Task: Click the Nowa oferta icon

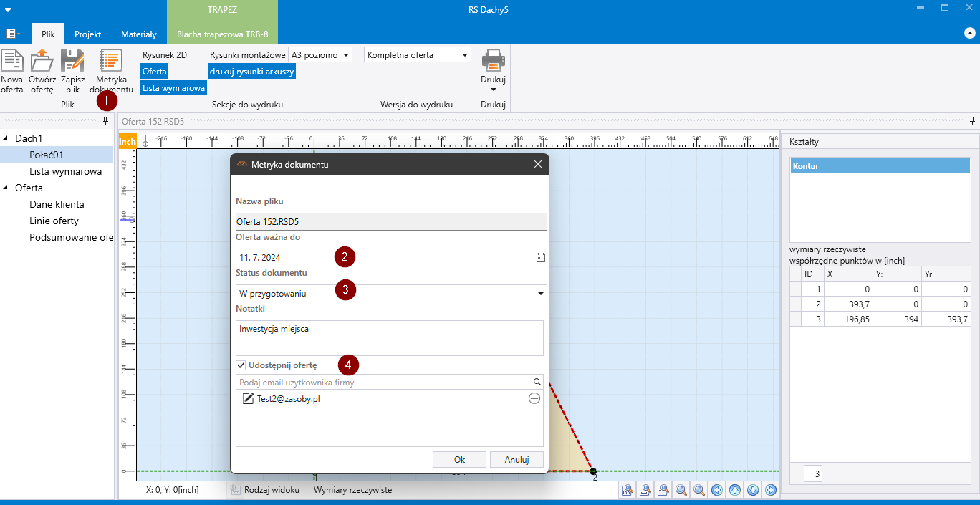Action: pyautogui.click(x=11, y=62)
